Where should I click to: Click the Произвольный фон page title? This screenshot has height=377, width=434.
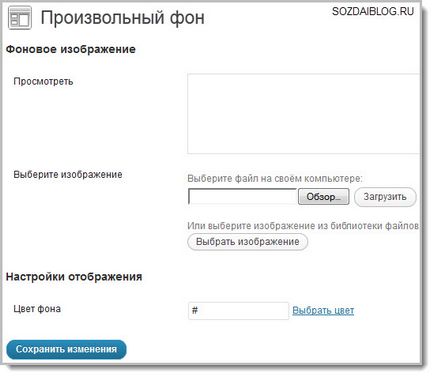point(122,18)
